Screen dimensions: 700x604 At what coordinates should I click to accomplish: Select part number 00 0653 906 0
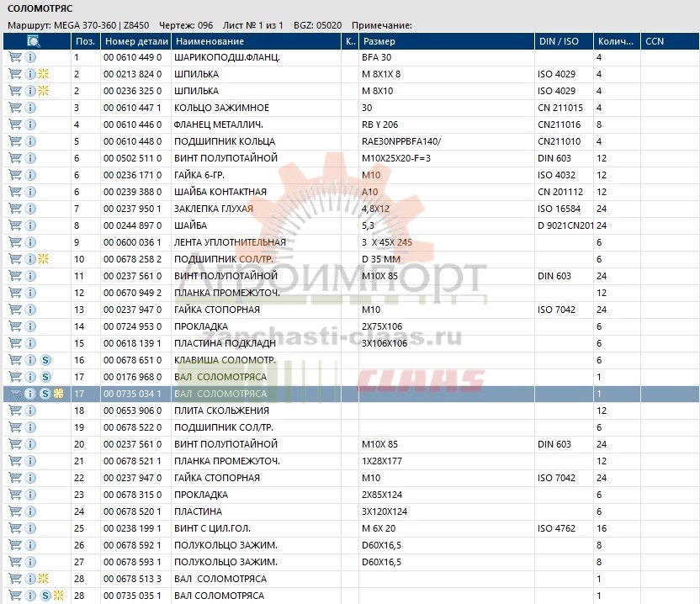(x=133, y=411)
